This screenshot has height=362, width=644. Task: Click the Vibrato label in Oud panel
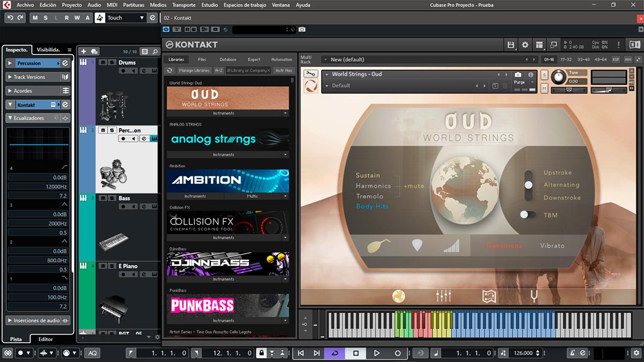pos(552,246)
